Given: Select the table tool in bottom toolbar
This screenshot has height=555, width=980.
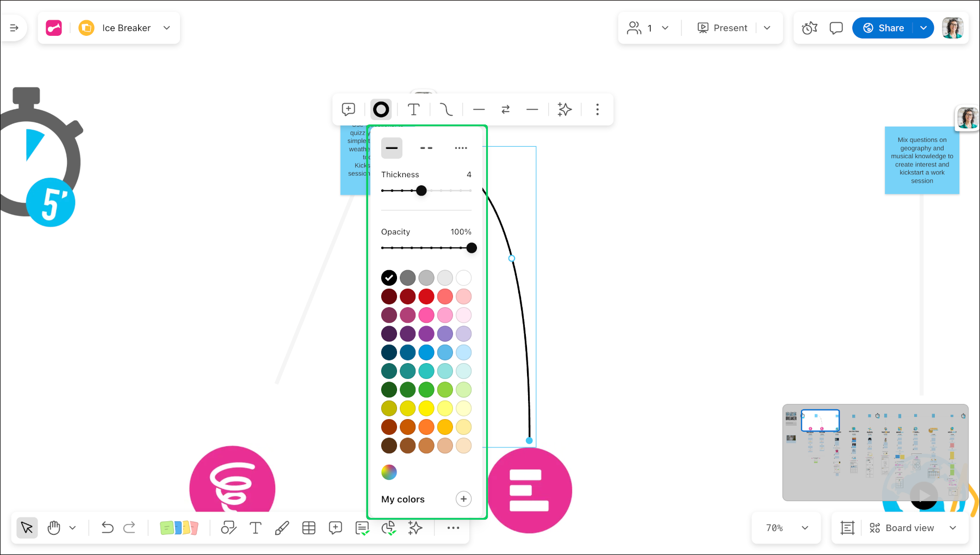Looking at the screenshot, I should pos(309,528).
